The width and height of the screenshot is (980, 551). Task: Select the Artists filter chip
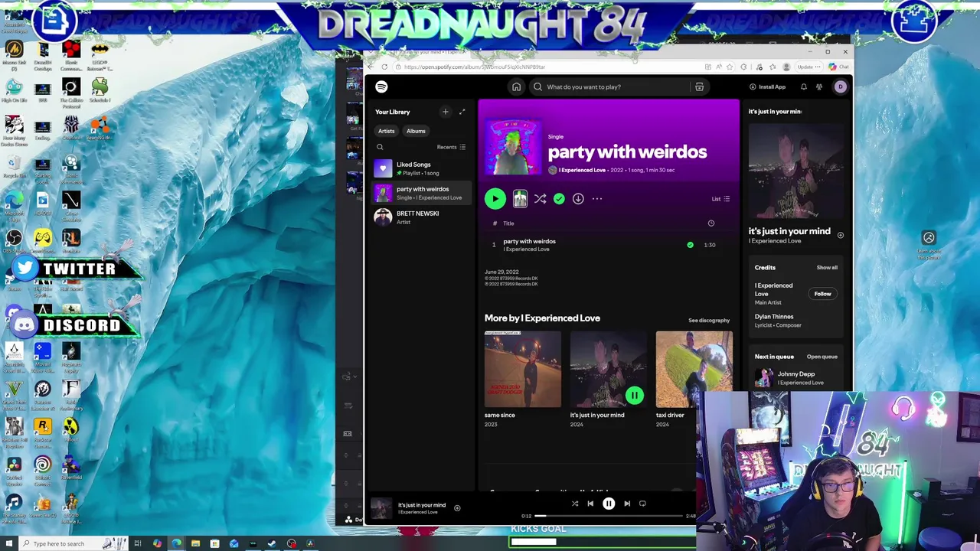(386, 131)
